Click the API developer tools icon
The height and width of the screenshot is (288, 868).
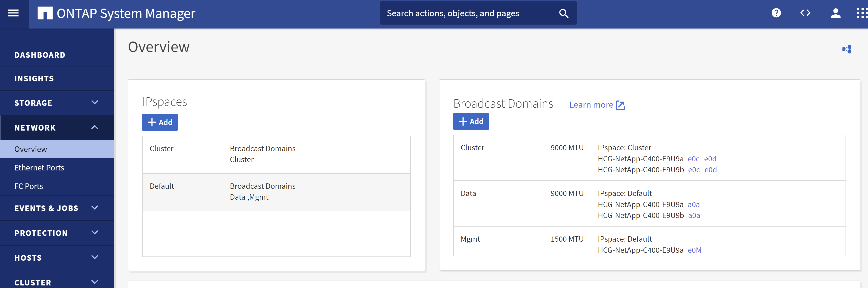click(804, 13)
